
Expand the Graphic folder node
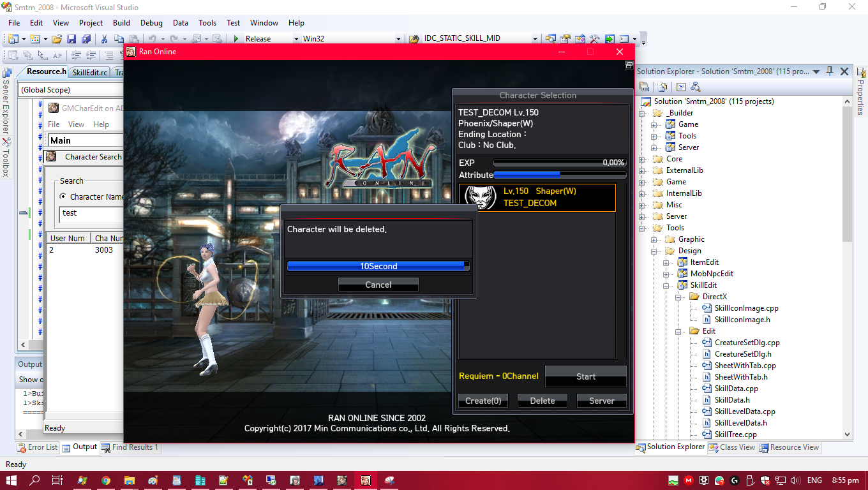(654, 239)
